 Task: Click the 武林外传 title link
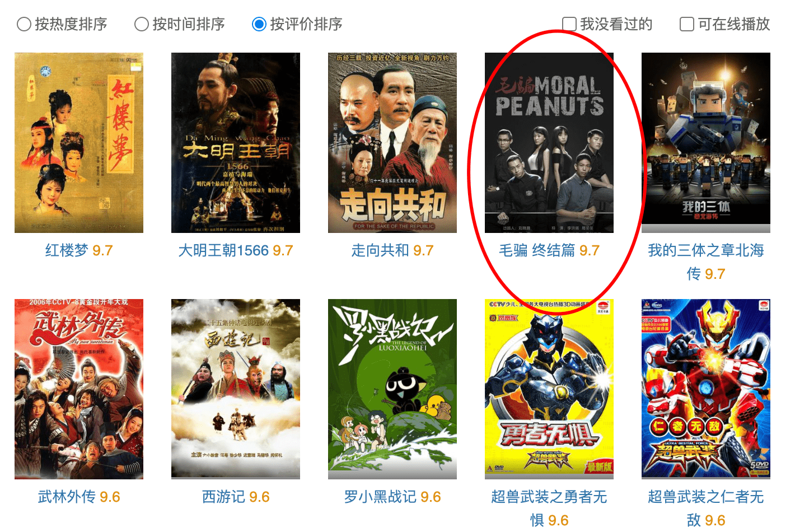click(x=67, y=497)
